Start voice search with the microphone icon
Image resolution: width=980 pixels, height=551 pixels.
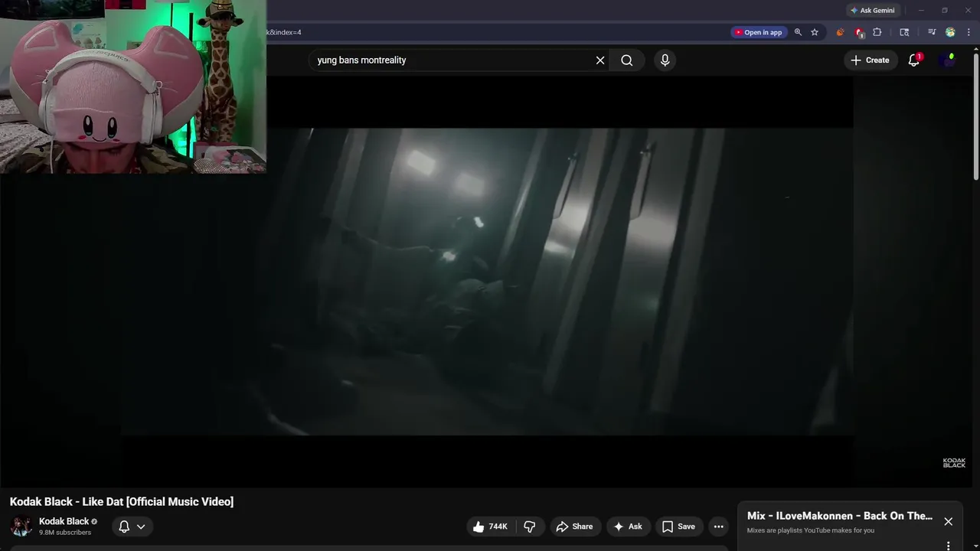[x=665, y=60]
